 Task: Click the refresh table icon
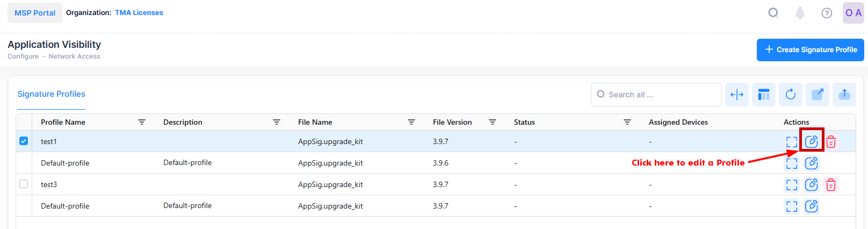pyautogui.click(x=791, y=95)
